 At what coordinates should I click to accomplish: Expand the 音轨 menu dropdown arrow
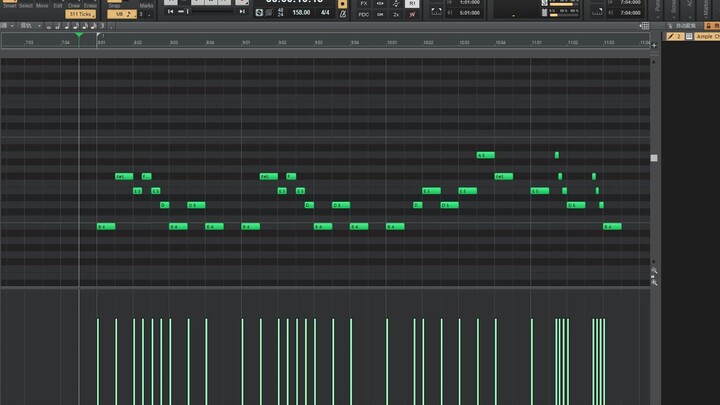point(39,26)
